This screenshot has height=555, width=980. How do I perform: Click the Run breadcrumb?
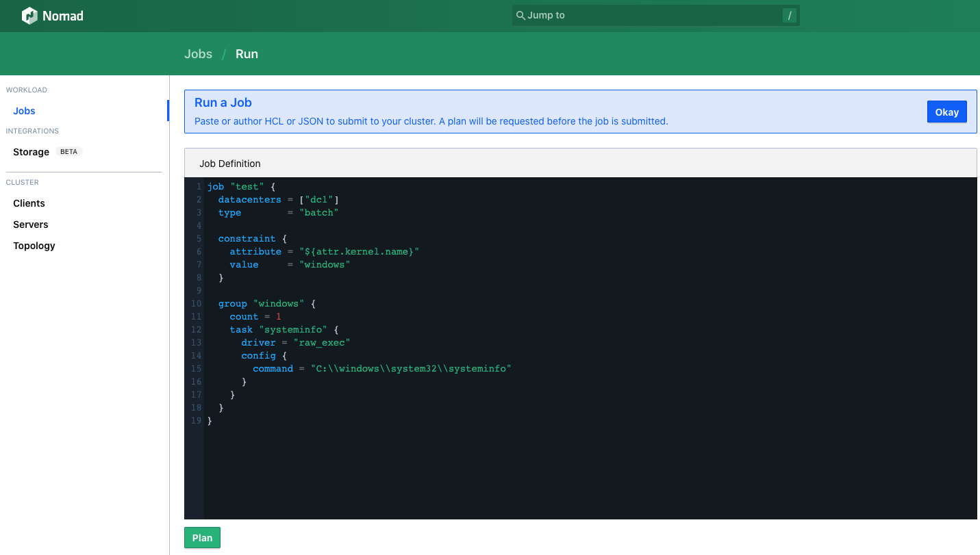tap(247, 54)
